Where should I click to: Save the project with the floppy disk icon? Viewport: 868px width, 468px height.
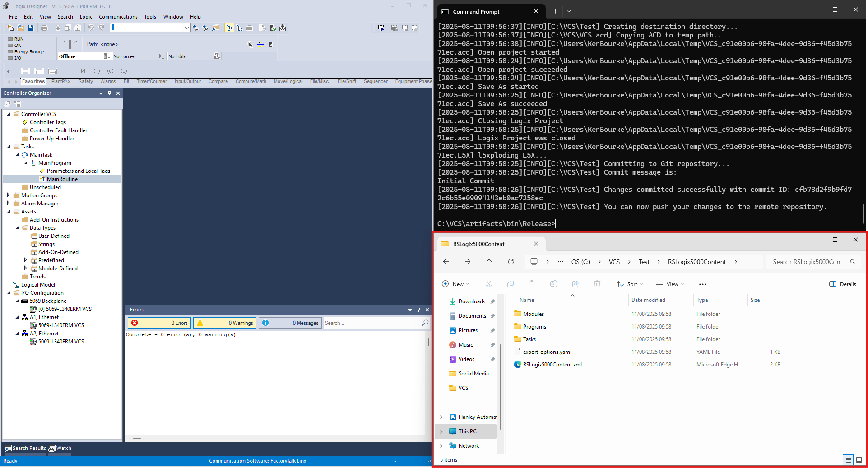click(x=31, y=28)
